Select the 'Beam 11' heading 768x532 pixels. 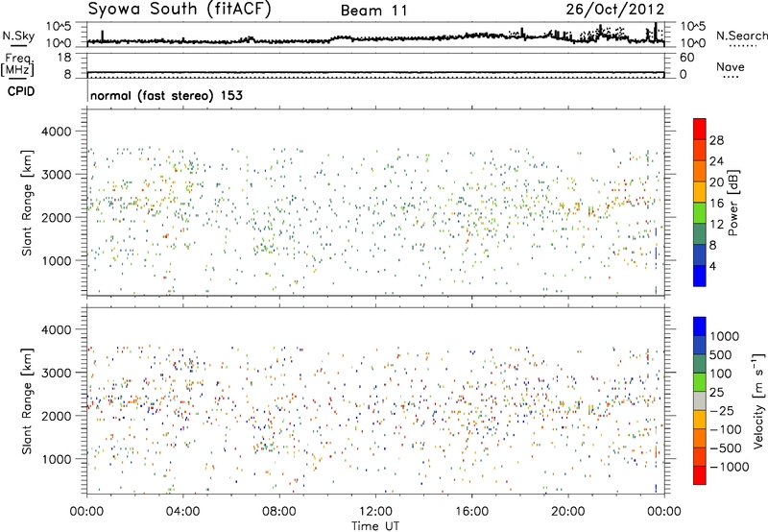pyautogui.click(x=374, y=11)
